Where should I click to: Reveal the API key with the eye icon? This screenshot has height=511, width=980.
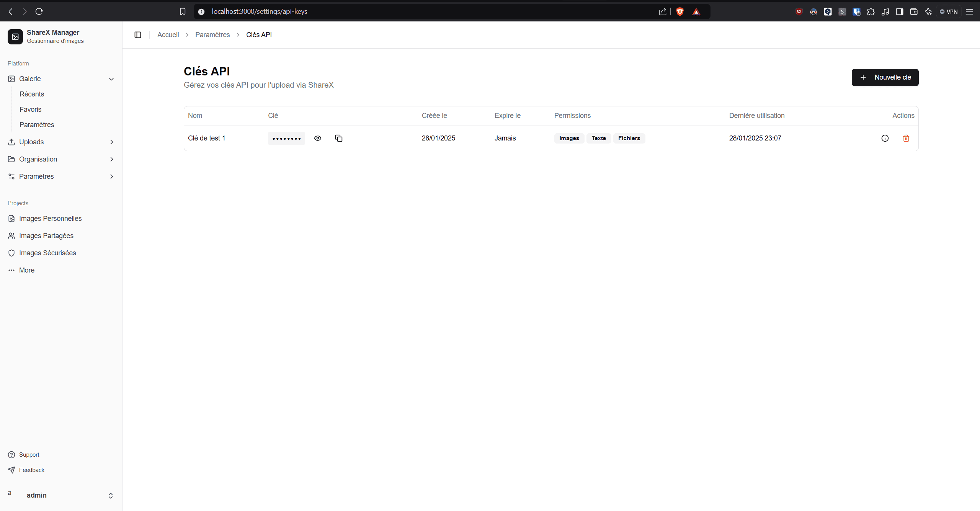(x=318, y=138)
